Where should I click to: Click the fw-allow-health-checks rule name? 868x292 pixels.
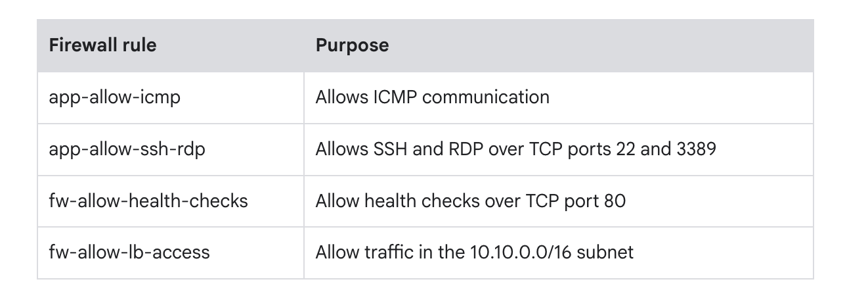pyautogui.click(x=148, y=201)
